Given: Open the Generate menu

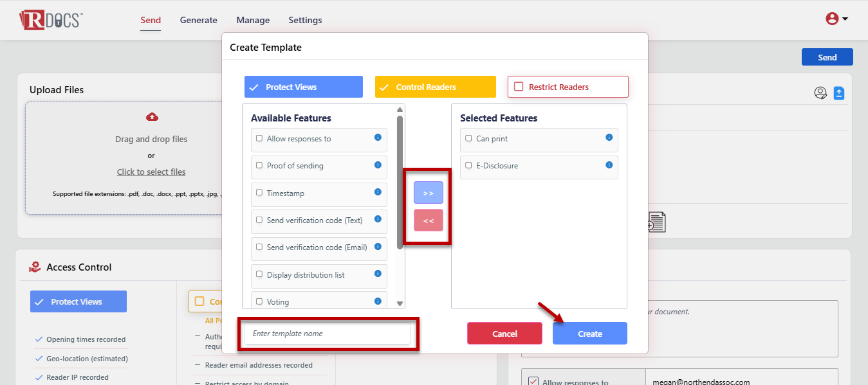Looking at the screenshot, I should tap(198, 20).
